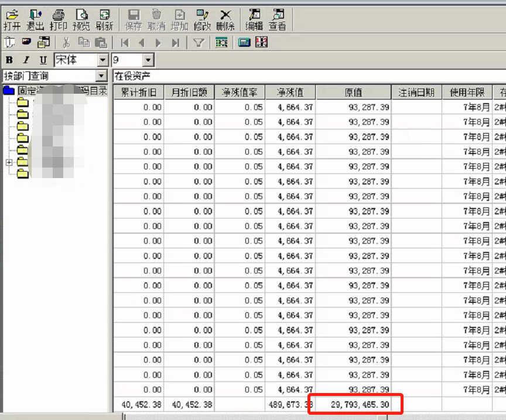Toggle Italic formatting
The width and height of the screenshot is (506, 420).
[x=26, y=60]
